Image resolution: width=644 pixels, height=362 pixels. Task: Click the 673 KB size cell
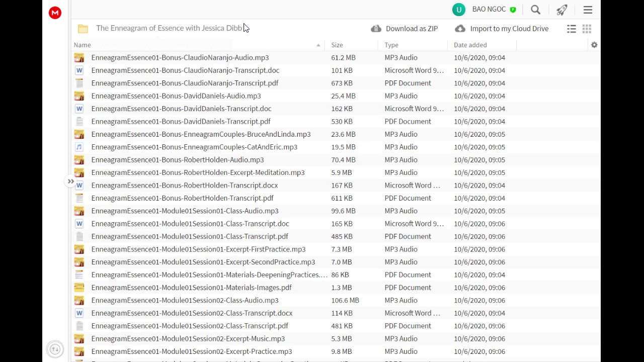[342, 83]
